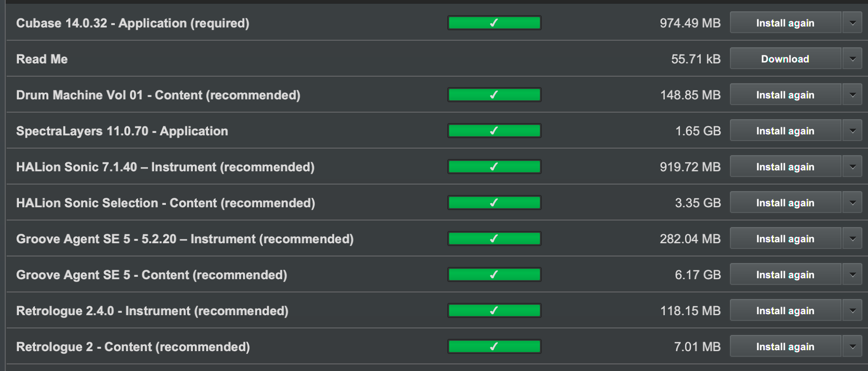
Task: Click Install again for Cubase 14.0.32 Application
Action: point(785,23)
